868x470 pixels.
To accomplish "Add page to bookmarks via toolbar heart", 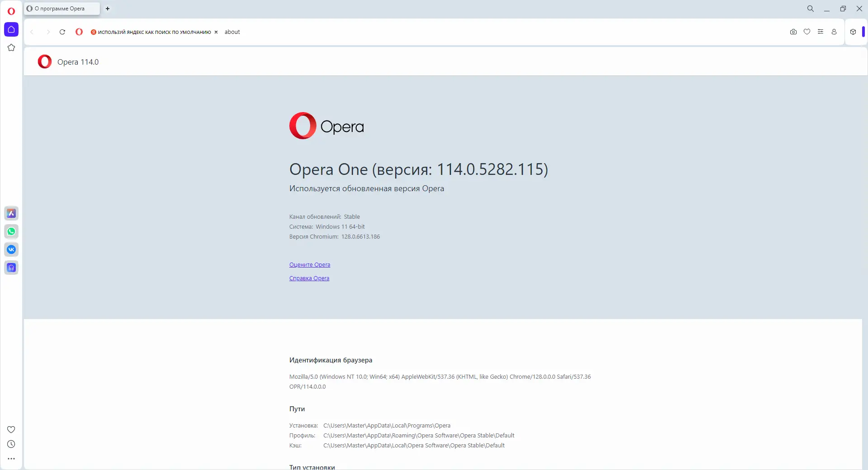I will point(807,32).
